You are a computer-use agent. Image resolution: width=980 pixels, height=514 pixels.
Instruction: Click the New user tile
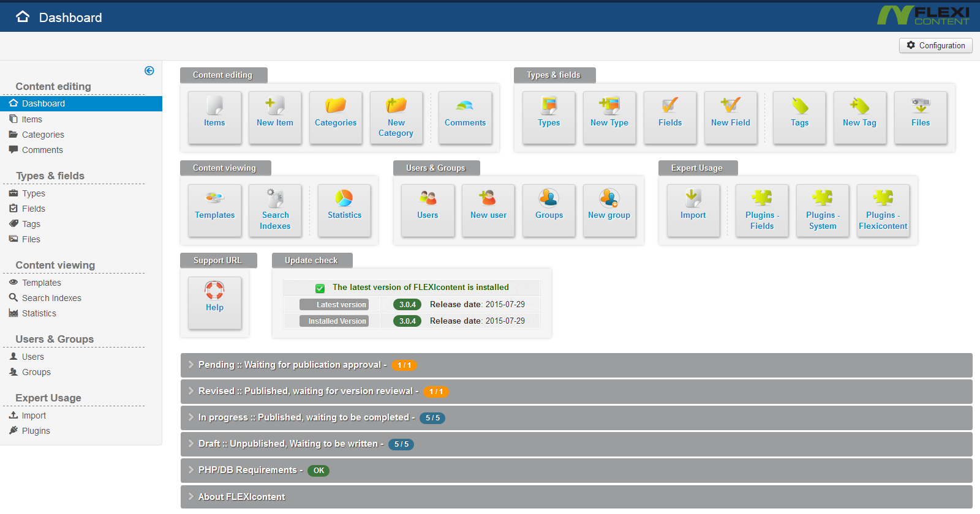(x=488, y=210)
